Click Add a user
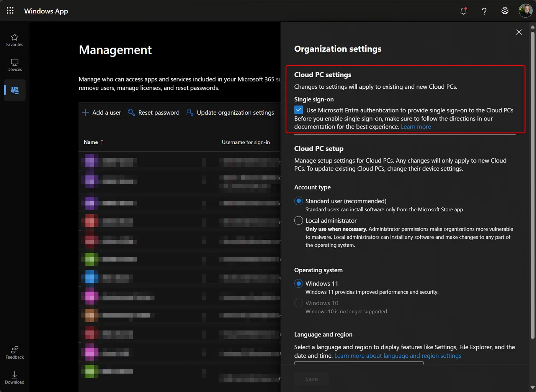Viewport: 536px width, 392px height. [x=102, y=112]
